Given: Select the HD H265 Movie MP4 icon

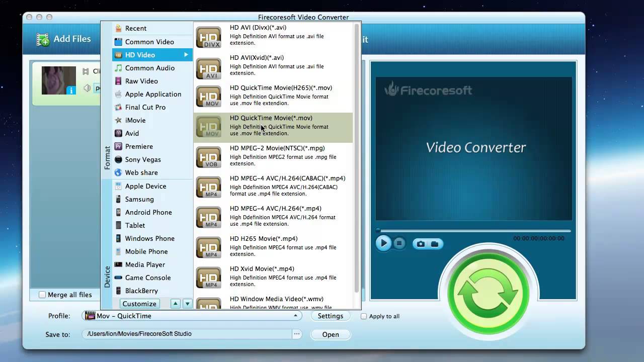Looking at the screenshot, I should (208, 248).
